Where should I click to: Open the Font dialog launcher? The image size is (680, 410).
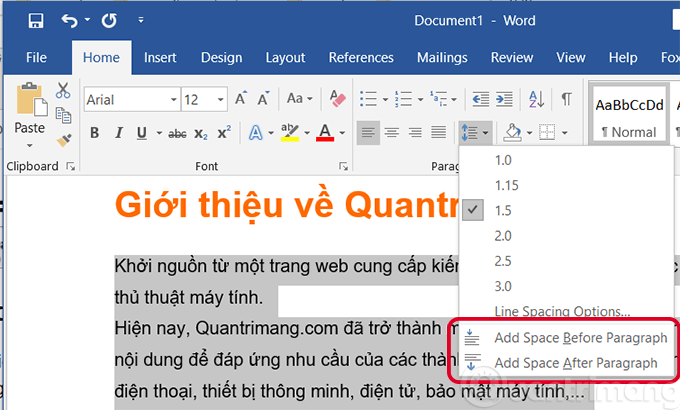343,166
